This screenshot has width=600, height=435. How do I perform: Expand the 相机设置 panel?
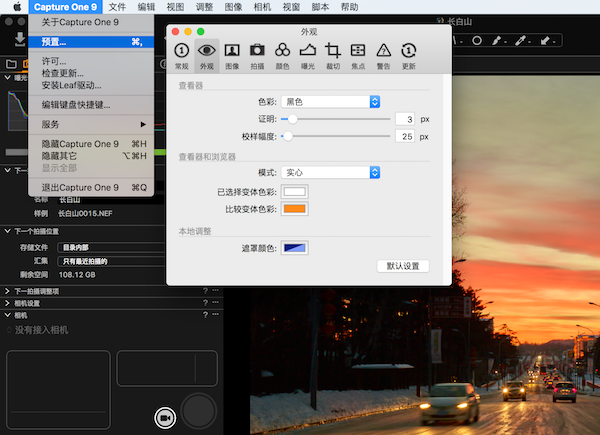click(28, 303)
